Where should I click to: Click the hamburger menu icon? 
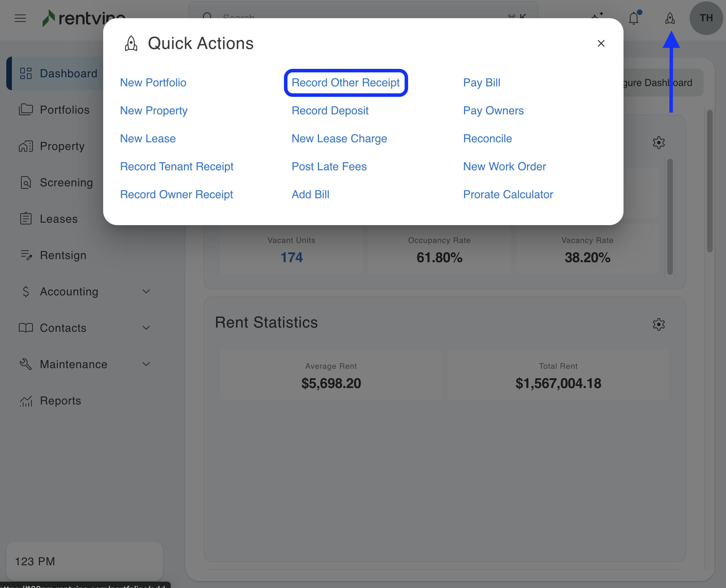pyautogui.click(x=20, y=18)
